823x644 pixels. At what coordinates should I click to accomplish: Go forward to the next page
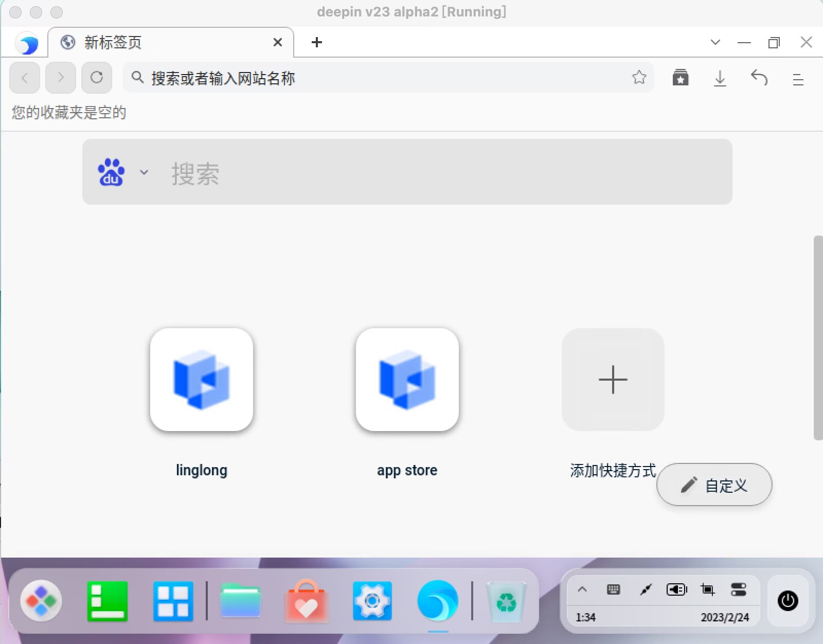tap(61, 78)
